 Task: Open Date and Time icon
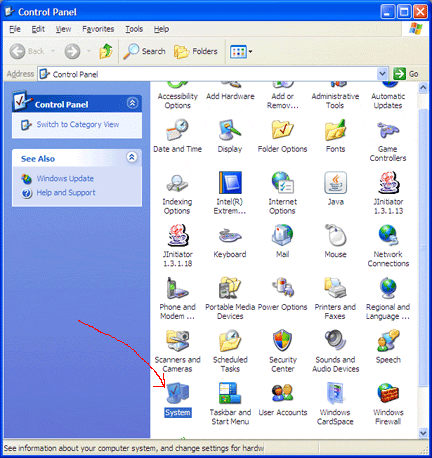click(x=177, y=136)
